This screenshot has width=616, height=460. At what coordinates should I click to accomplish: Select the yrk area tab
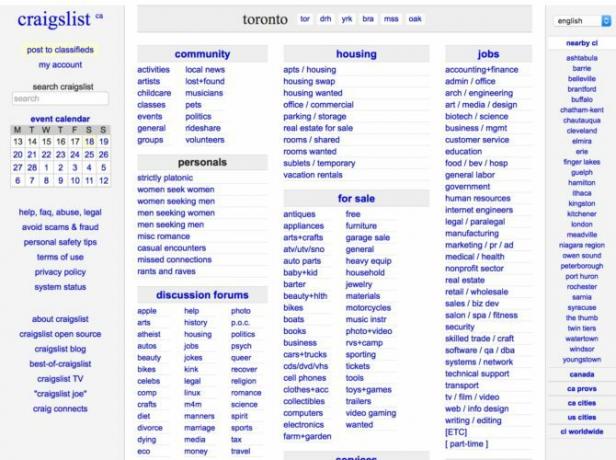[x=346, y=19]
